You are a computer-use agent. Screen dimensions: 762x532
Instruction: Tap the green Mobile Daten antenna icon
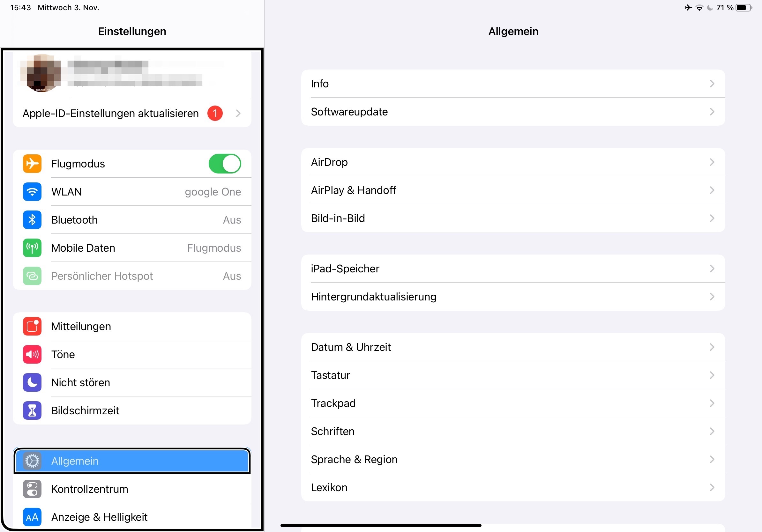coord(32,248)
